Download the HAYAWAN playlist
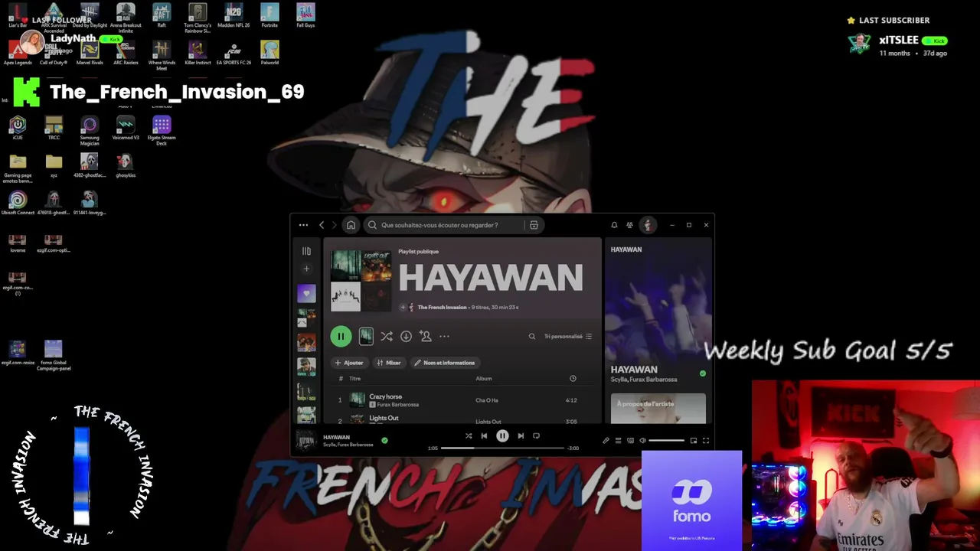The image size is (980, 551). [406, 336]
